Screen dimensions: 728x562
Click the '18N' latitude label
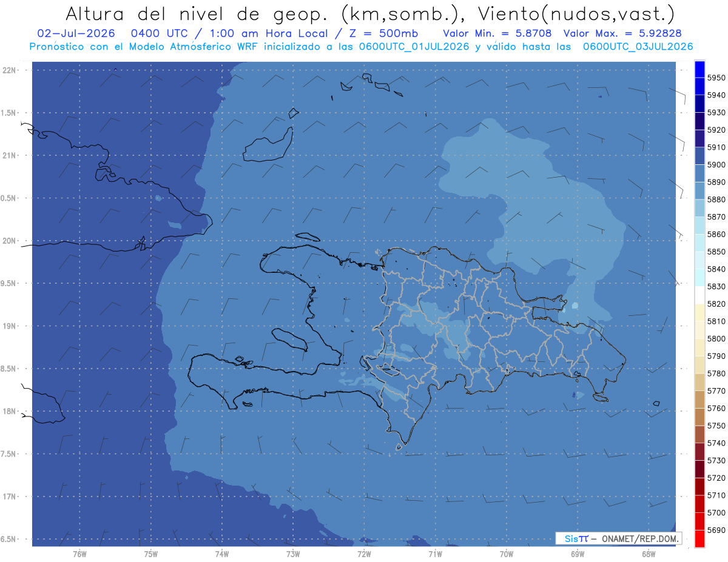tap(10, 411)
